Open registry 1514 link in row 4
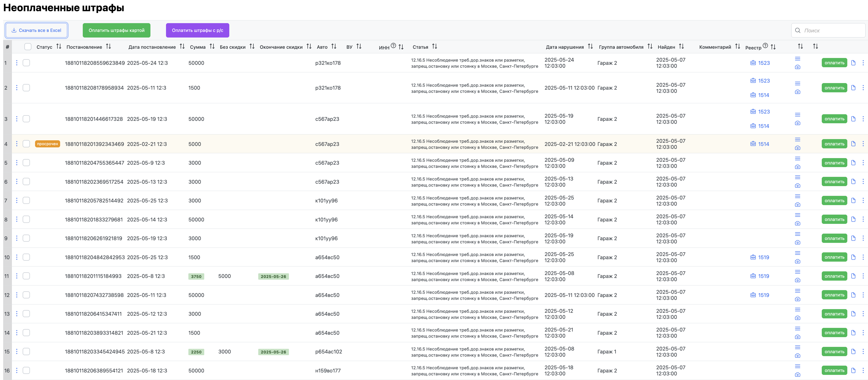868x380 pixels. (760, 144)
